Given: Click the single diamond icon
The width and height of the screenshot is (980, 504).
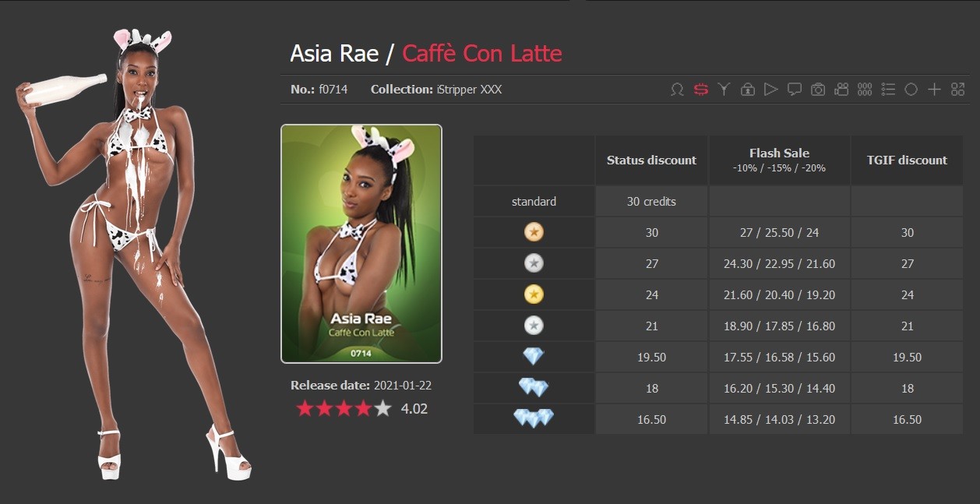Looking at the screenshot, I should pyautogui.click(x=534, y=357).
